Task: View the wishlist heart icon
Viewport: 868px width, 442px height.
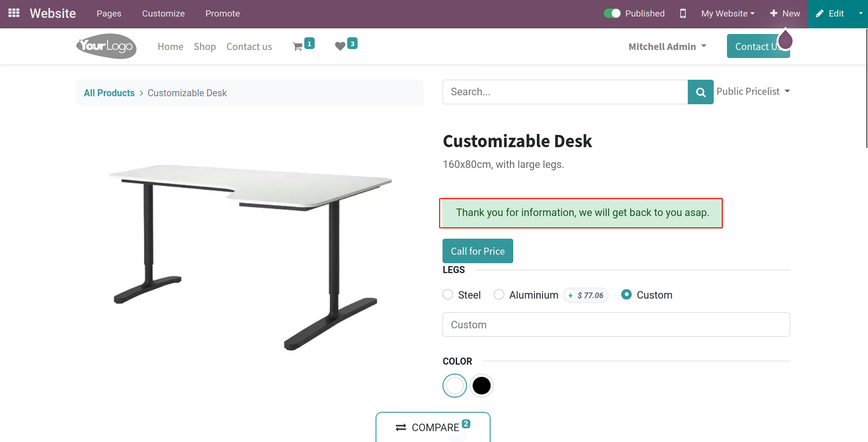Action: click(x=340, y=46)
